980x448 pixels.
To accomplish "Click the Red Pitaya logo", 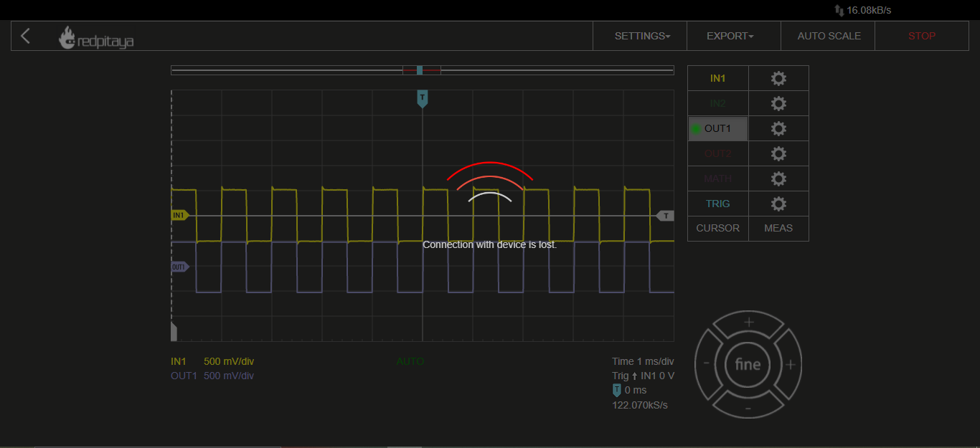I will [96, 38].
